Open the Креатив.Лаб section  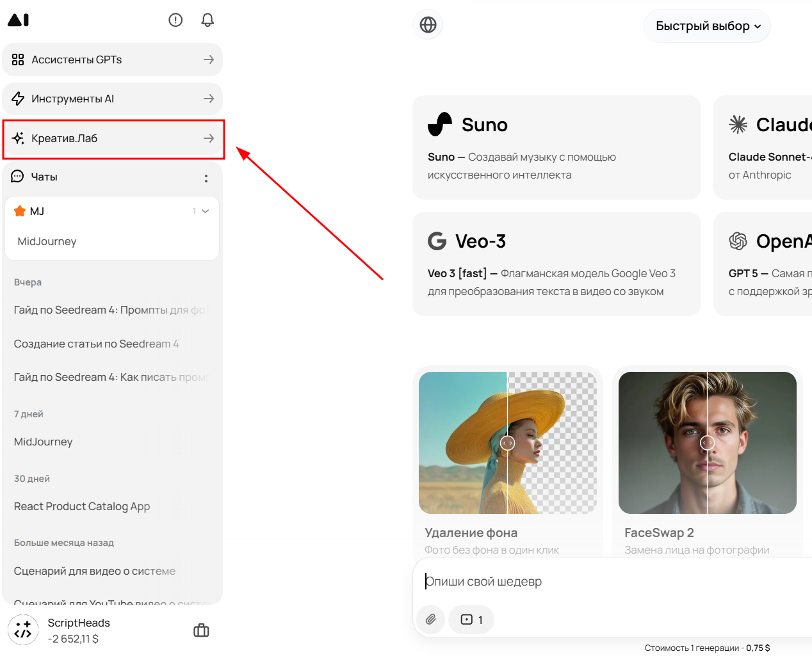pyautogui.click(x=113, y=138)
